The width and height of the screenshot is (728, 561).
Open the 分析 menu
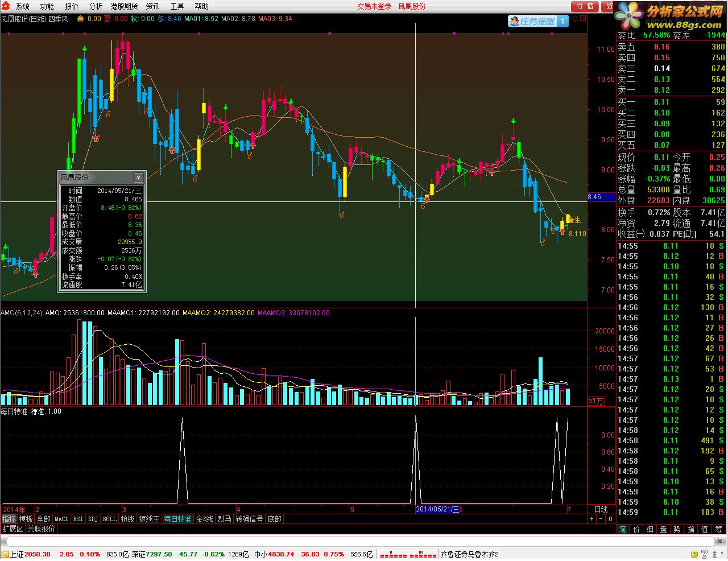tap(96, 6)
